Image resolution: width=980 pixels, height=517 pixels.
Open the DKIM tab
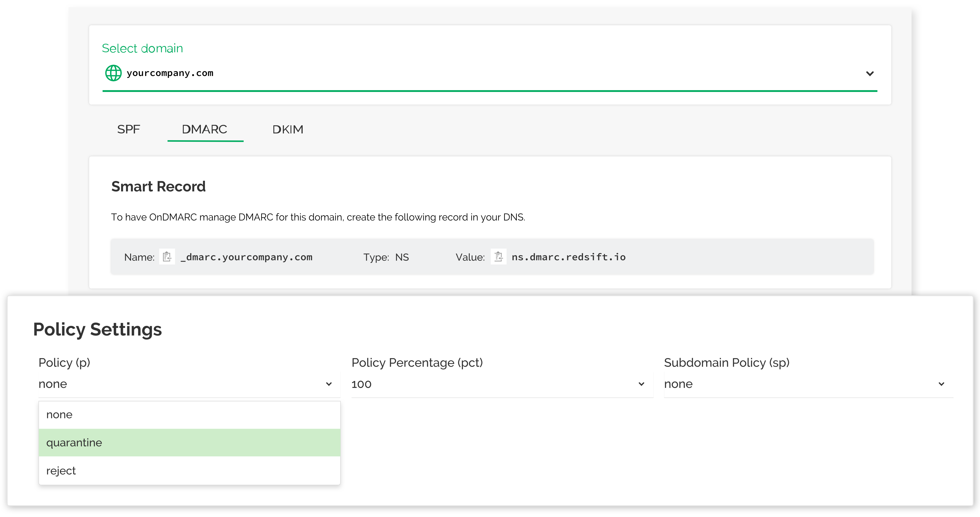tap(288, 129)
